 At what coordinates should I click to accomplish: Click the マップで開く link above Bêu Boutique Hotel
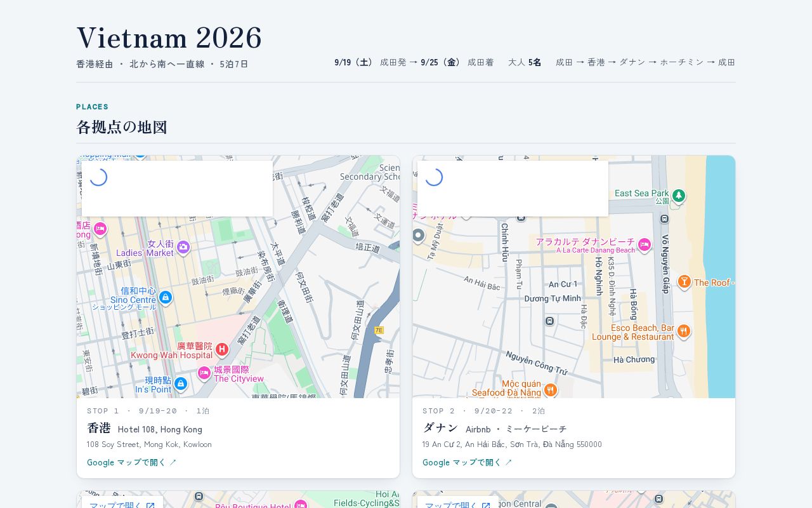pos(122,505)
